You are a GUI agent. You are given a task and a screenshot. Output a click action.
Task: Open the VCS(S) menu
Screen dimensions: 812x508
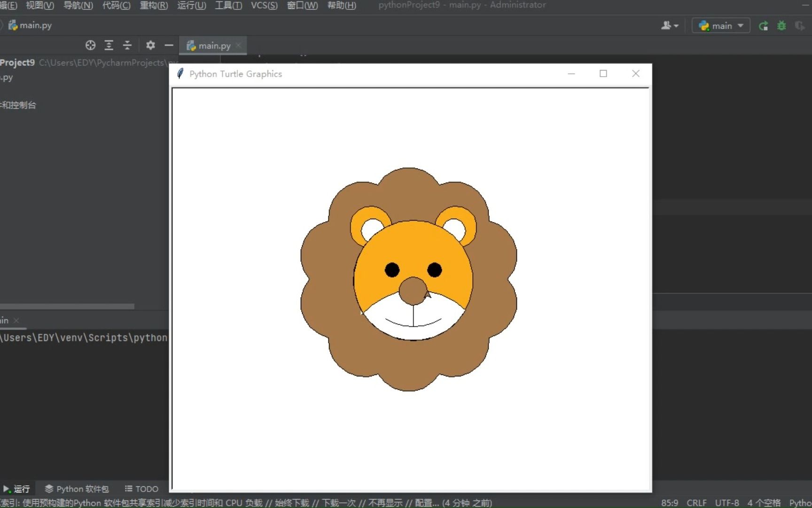(x=264, y=6)
